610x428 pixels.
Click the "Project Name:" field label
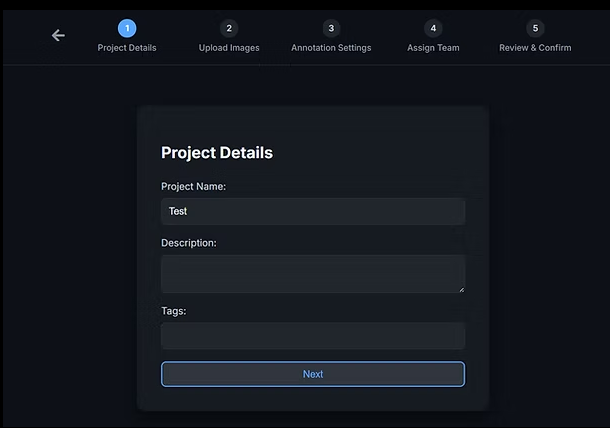click(x=194, y=186)
